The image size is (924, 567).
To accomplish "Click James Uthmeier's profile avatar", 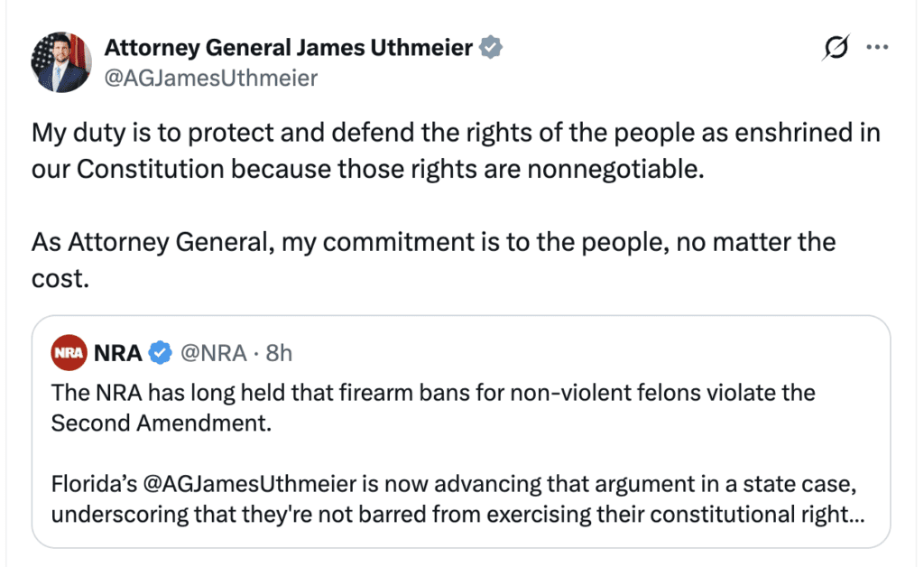I will coord(61,62).
